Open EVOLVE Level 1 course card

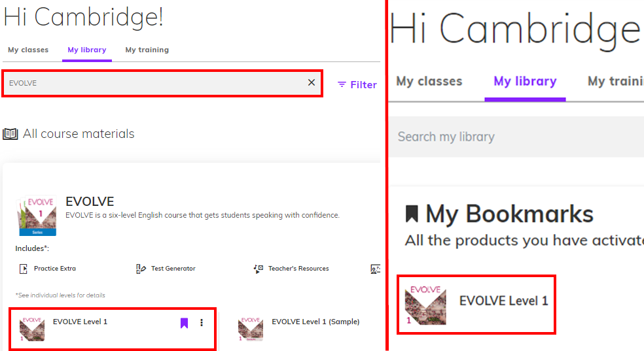click(113, 329)
